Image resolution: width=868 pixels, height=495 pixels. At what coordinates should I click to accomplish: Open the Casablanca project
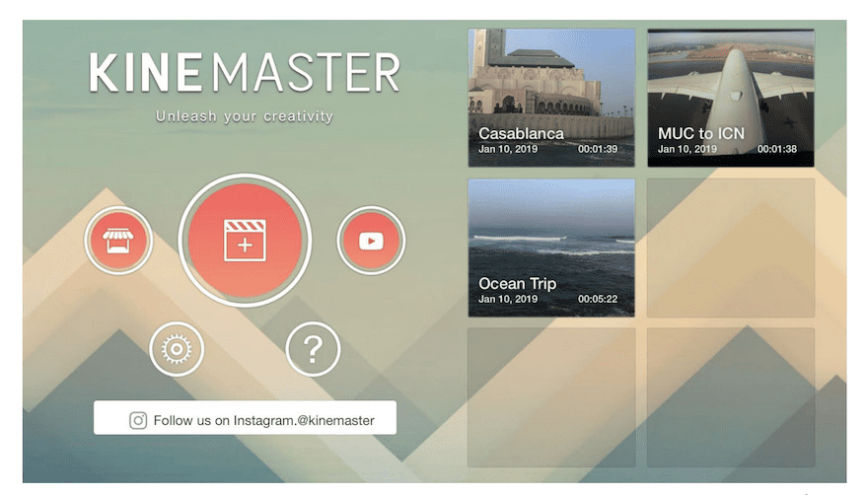click(x=551, y=98)
